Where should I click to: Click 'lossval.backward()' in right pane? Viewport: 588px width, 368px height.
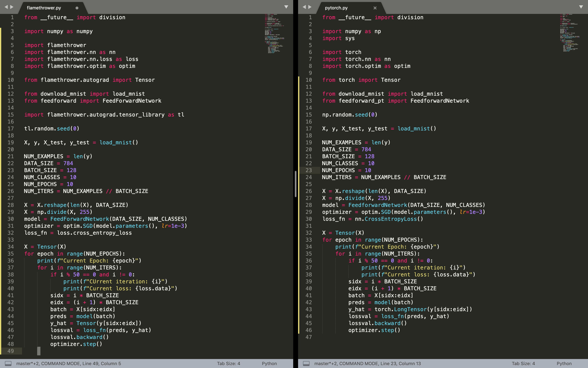point(378,323)
